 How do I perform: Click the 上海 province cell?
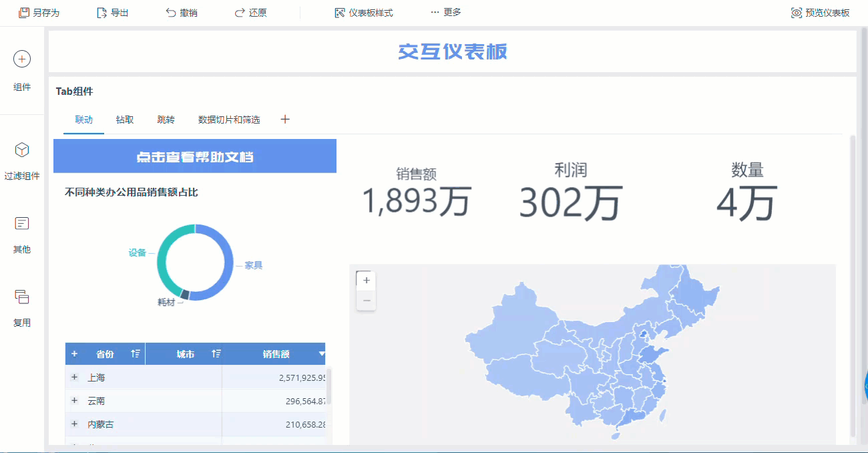point(96,377)
